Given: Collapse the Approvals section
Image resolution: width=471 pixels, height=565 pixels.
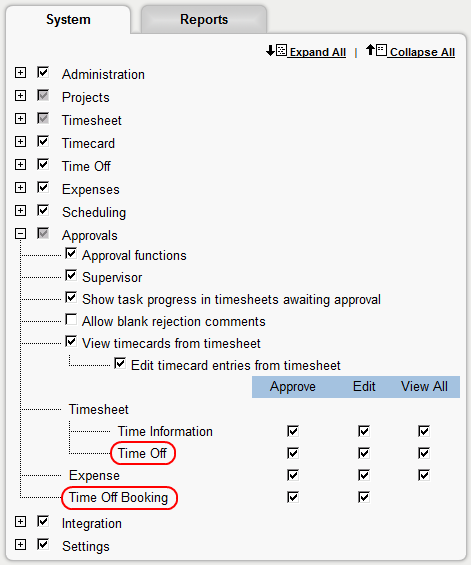Looking at the screenshot, I should pos(21,234).
